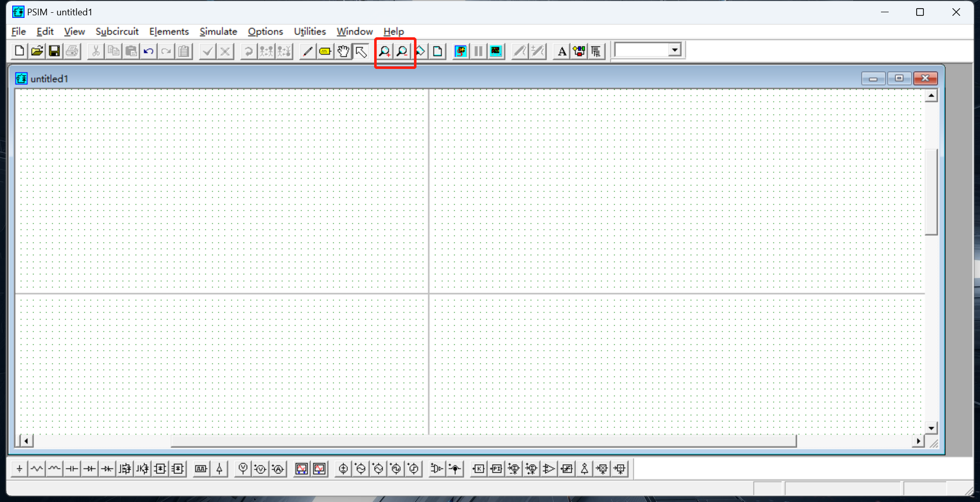Place a step voltage source element

pos(413,468)
